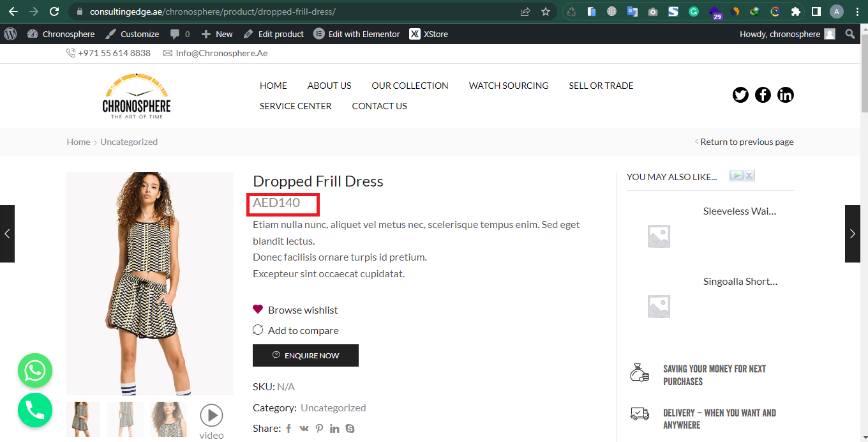Screen dimensions: 868x442
Task: Click the address bar URL
Action: point(213,11)
